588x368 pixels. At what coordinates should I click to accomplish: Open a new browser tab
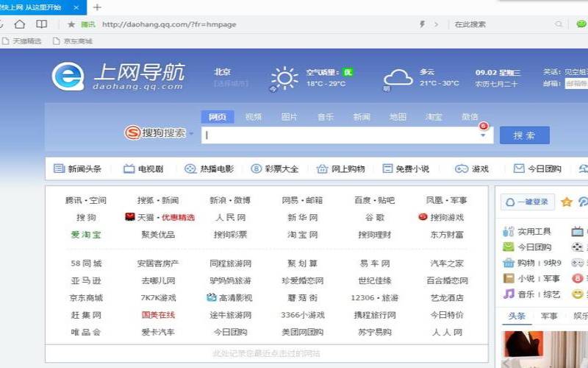pyautogui.click(x=97, y=7)
